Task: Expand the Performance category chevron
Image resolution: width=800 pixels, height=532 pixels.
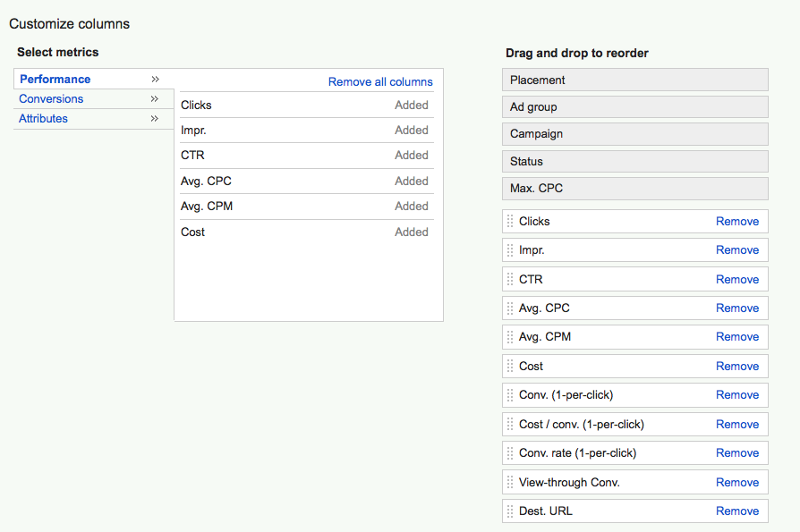Action: (155, 79)
